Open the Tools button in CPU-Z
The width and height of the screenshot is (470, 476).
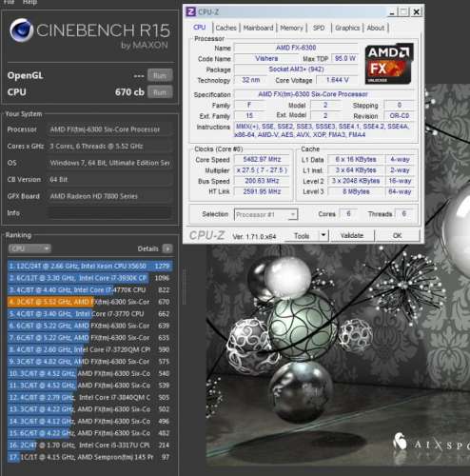click(x=302, y=236)
